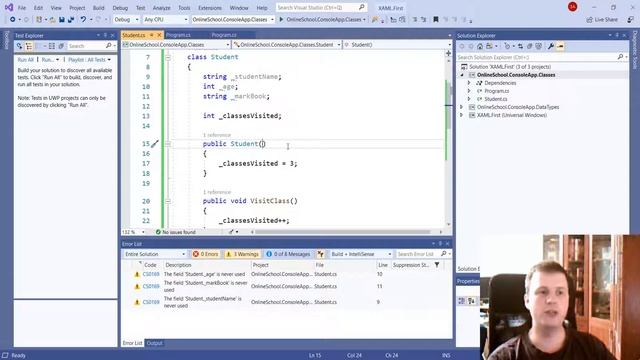Collapse the Student class outlining on line 7
This screenshot has height=360, width=640.
[168, 58]
